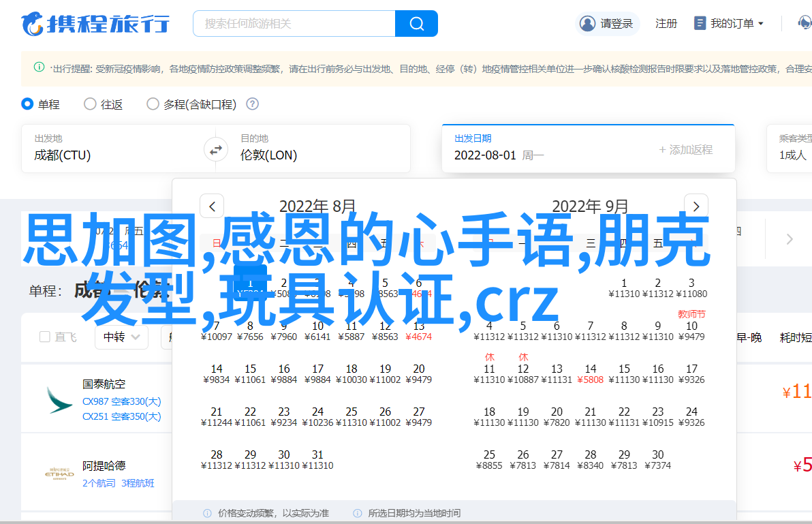Click the help question mark beside 多程
This screenshot has width=812, height=524.
click(x=252, y=104)
